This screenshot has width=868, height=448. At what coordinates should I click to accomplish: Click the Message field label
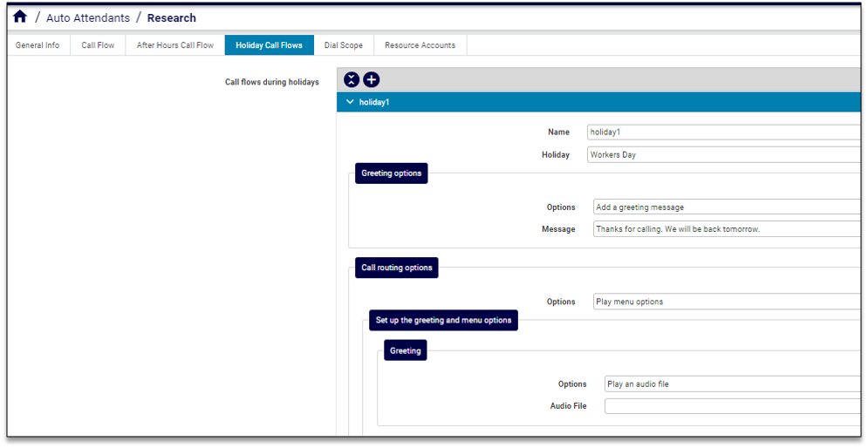coord(558,229)
